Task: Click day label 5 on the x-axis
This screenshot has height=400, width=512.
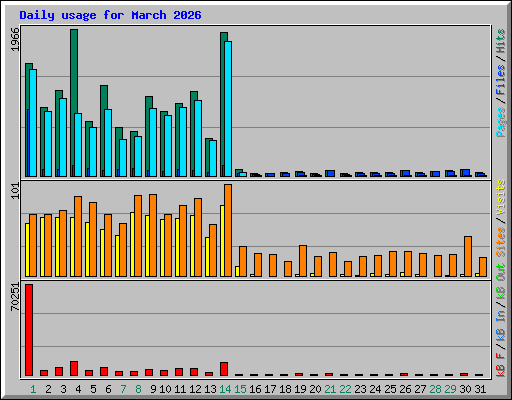Action: click(93, 389)
